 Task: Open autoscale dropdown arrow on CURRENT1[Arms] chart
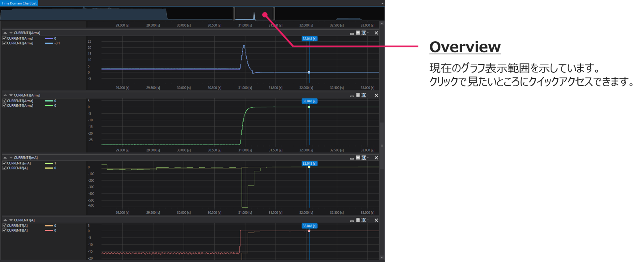pos(368,33)
